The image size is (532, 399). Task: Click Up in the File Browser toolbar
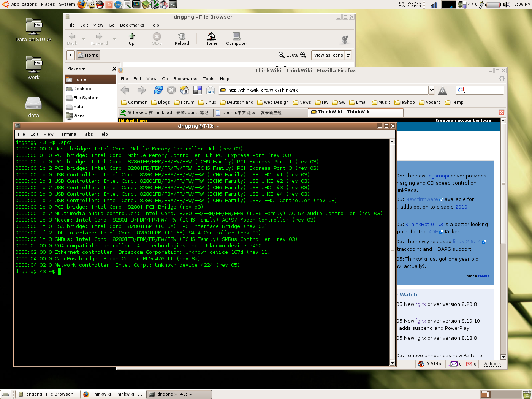[x=131, y=39]
